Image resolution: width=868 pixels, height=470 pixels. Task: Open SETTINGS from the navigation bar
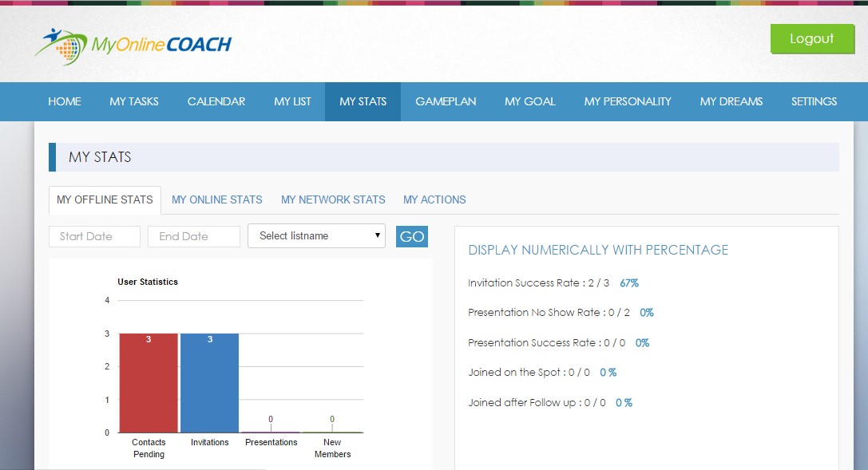(x=814, y=101)
